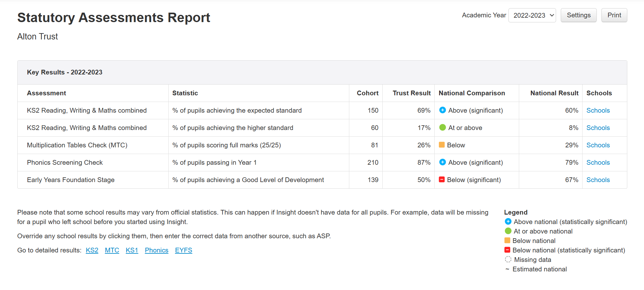The width and height of the screenshot is (644, 290).
Task: Open the Academic Year dropdown
Action: pos(532,15)
